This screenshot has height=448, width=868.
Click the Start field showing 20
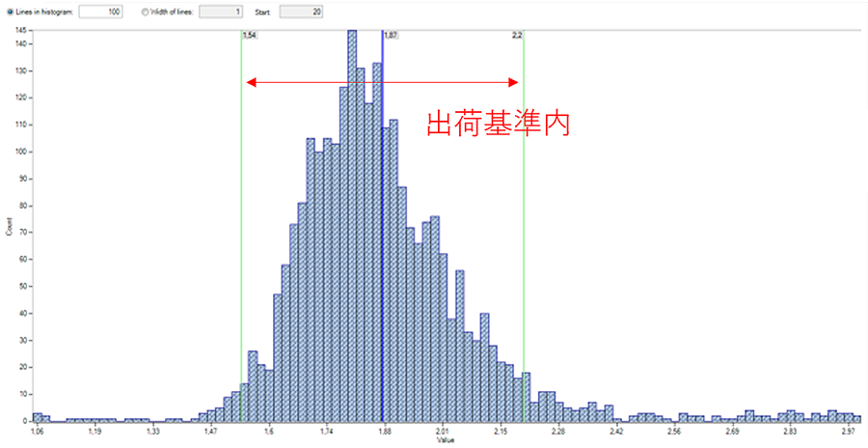pos(301,12)
